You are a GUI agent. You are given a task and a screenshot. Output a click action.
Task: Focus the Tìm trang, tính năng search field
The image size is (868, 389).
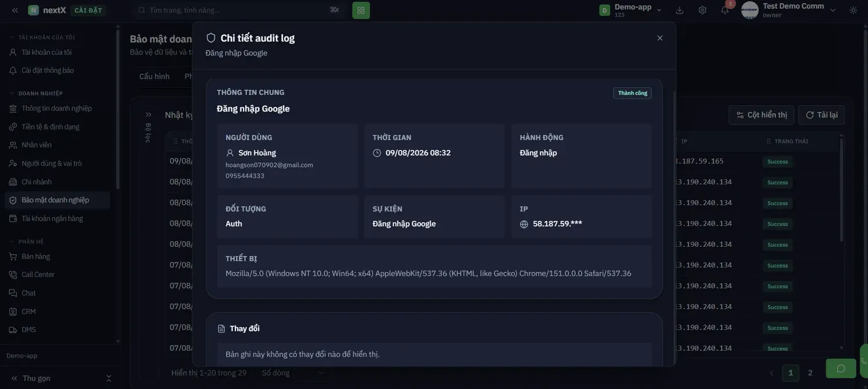tap(238, 10)
